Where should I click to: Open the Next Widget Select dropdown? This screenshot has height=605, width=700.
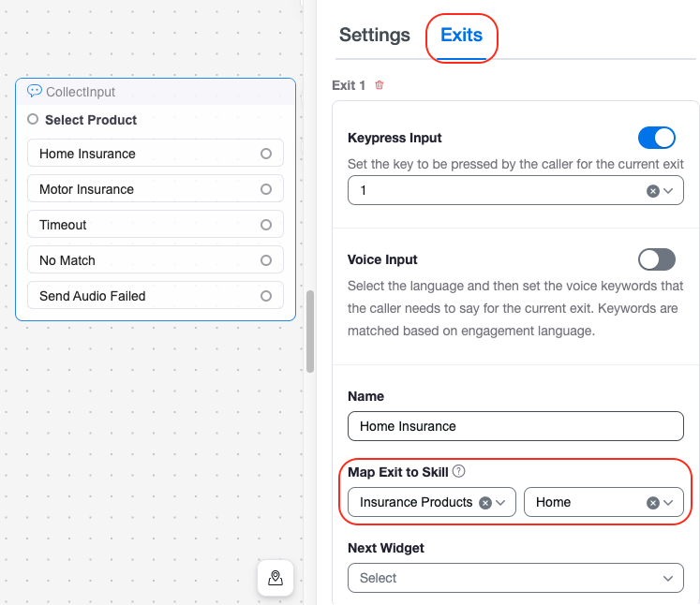point(515,578)
